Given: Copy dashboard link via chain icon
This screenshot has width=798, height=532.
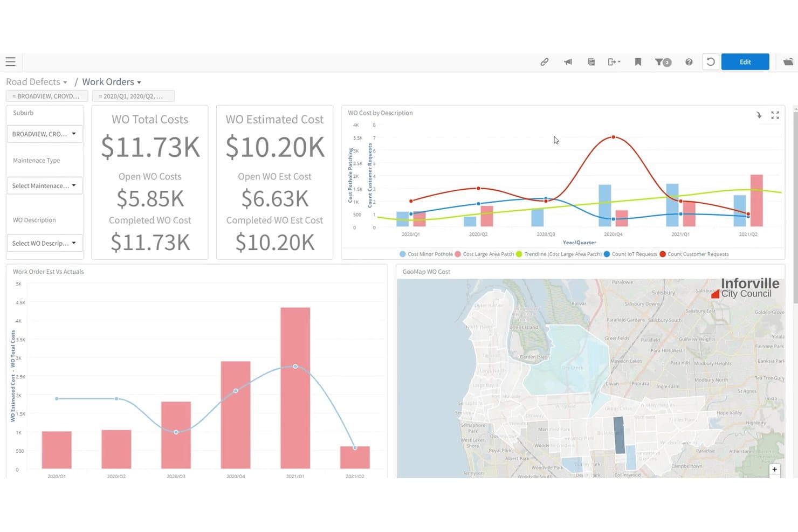Looking at the screenshot, I should pyautogui.click(x=545, y=62).
